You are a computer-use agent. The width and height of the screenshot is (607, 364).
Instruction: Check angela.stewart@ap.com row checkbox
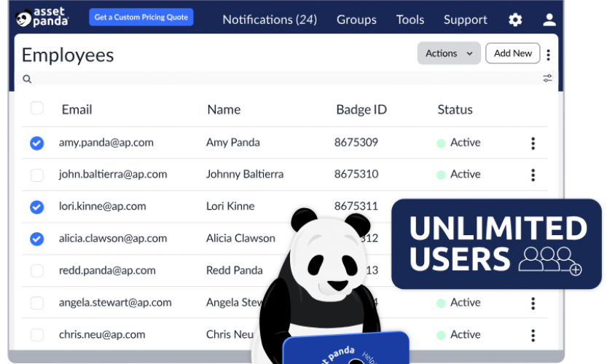37,303
